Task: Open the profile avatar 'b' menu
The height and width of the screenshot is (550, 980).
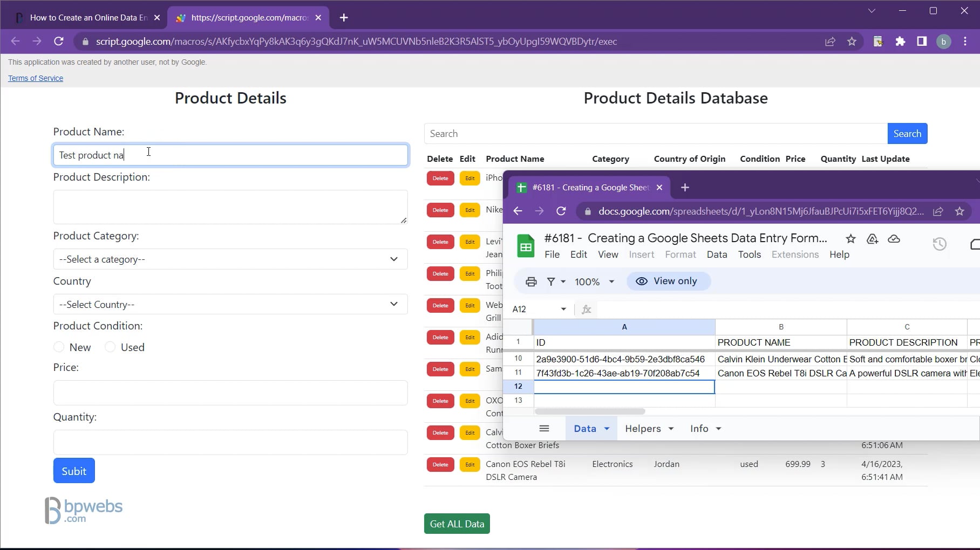Action: point(943,42)
